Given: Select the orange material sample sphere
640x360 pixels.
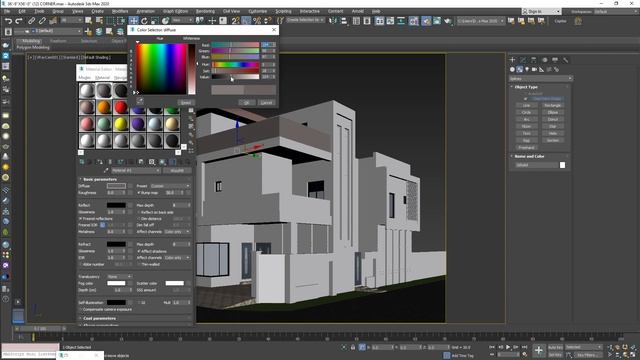Looking at the screenshot, I should (x=104, y=107).
